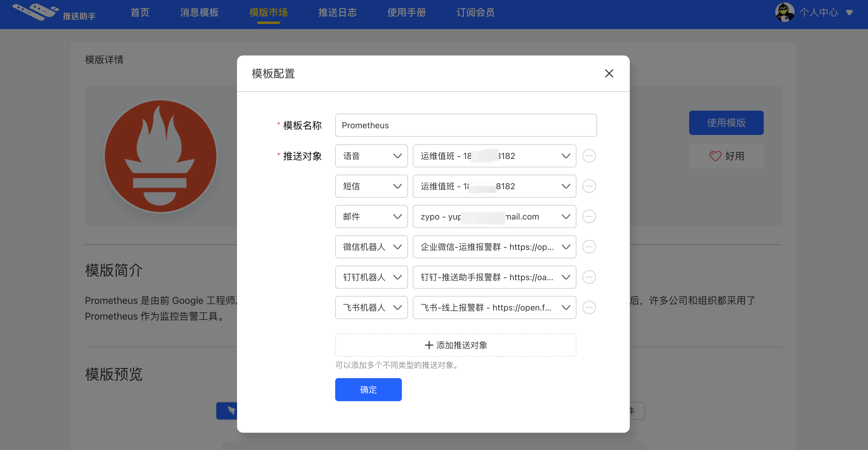Click the 模板名称 Prometheus input field
868x450 pixels.
466,126
